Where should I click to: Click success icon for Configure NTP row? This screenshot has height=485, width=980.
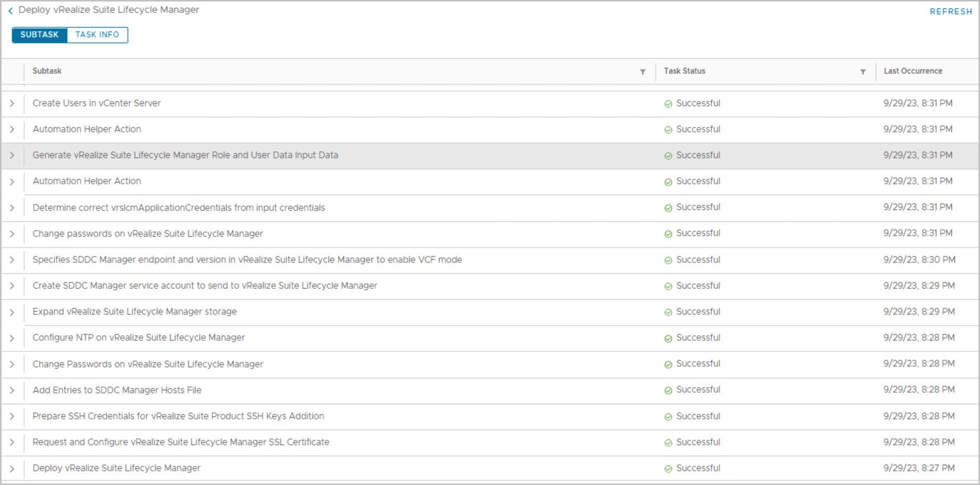click(668, 339)
